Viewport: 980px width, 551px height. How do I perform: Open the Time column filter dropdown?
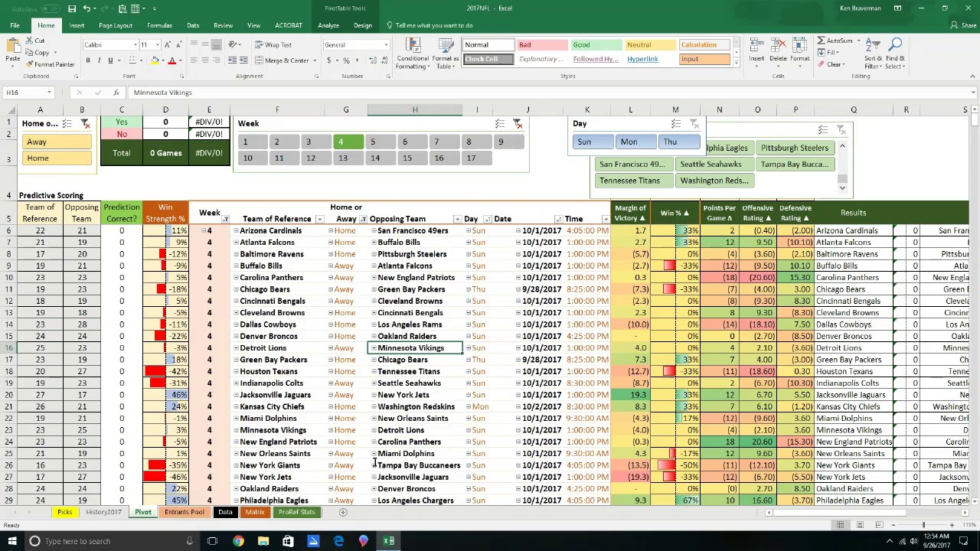(x=606, y=220)
